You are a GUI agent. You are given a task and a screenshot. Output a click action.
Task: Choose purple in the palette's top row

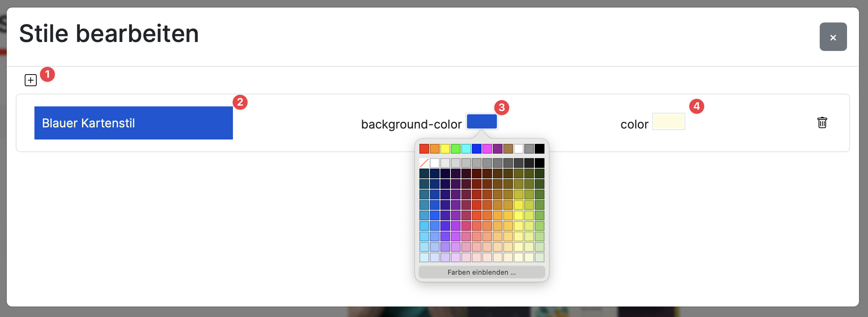pyautogui.click(x=497, y=149)
